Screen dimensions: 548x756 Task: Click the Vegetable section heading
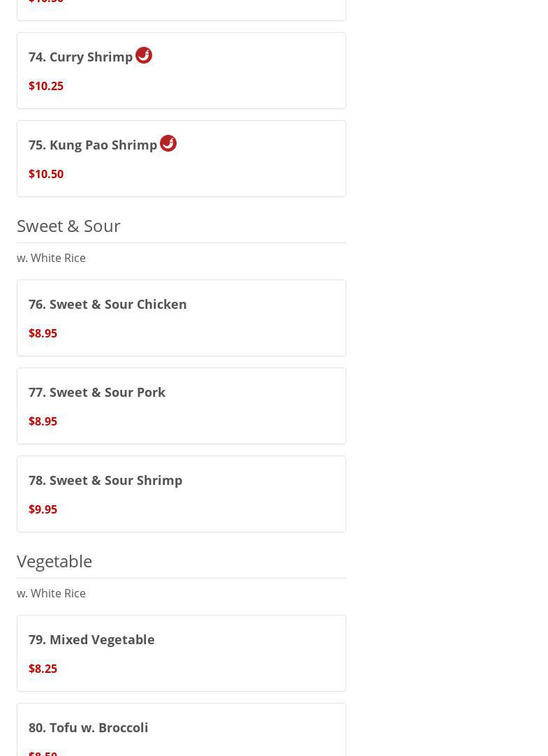click(x=54, y=561)
